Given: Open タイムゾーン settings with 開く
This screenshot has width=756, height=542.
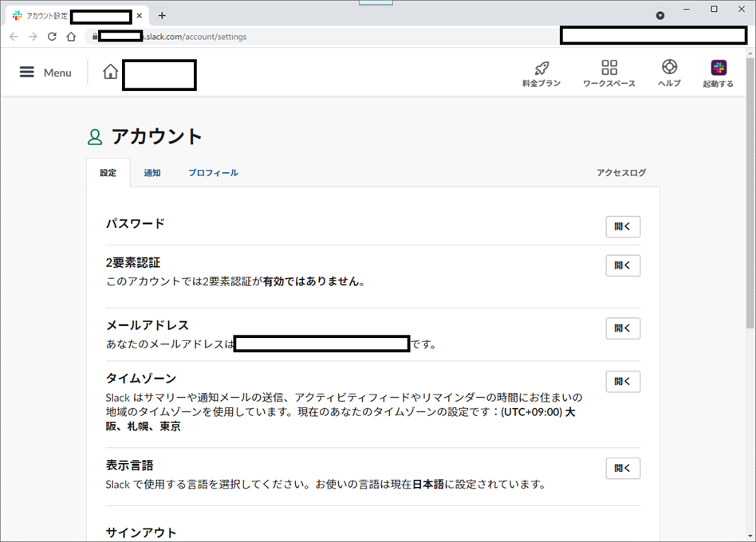Looking at the screenshot, I should click(623, 381).
